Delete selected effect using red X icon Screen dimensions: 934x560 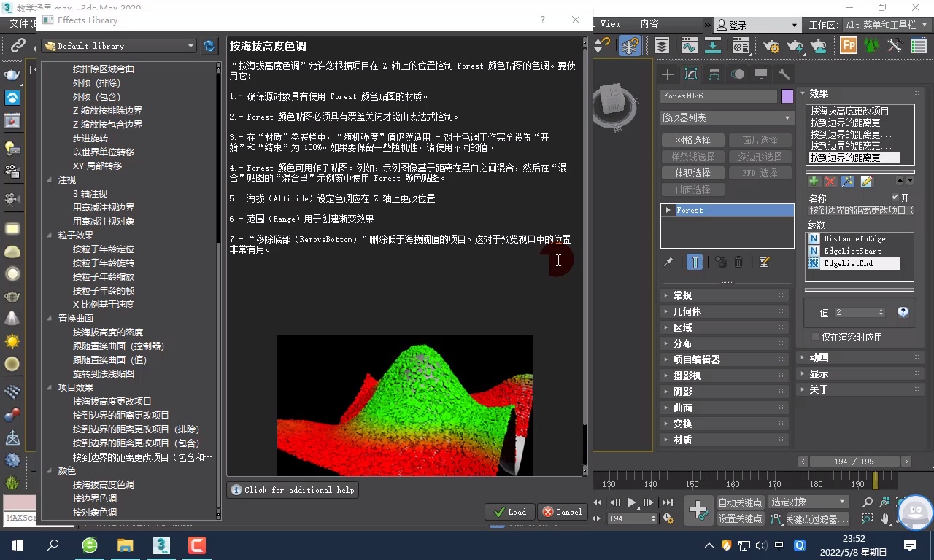click(830, 181)
